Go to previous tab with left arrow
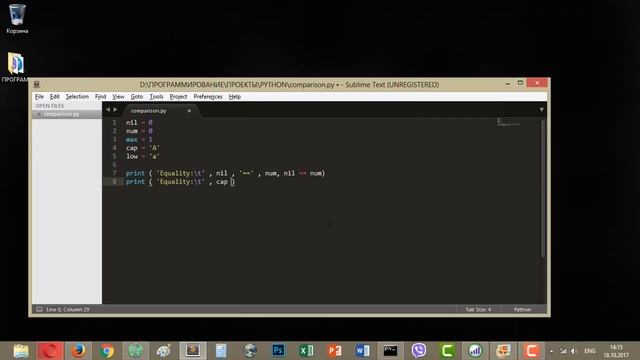 [108, 109]
